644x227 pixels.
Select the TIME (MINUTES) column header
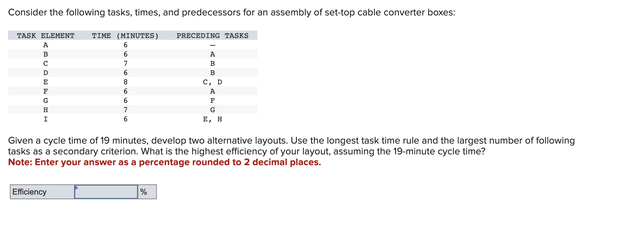[125, 36]
